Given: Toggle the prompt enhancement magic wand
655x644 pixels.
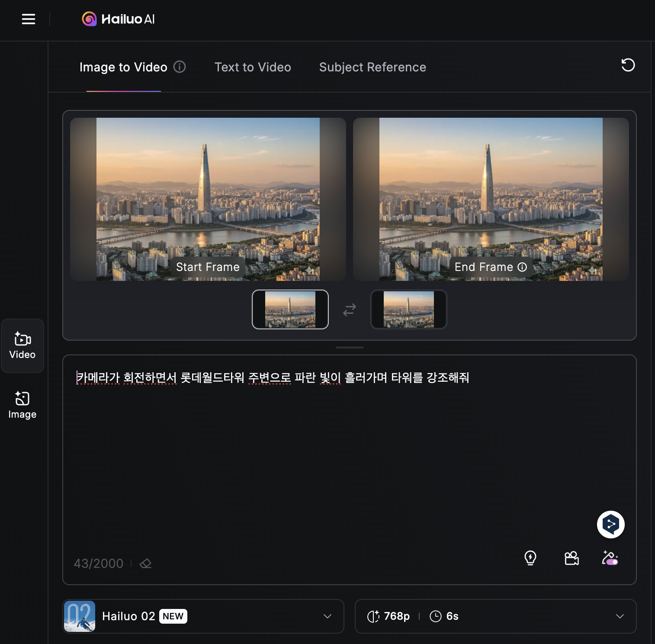Looking at the screenshot, I should [x=610, y=558].
